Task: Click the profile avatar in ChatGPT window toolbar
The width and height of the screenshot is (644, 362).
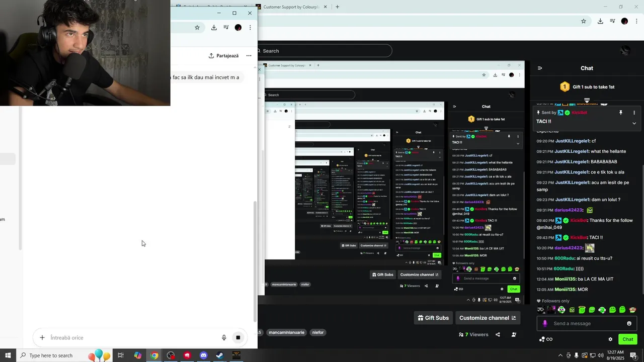Action: [x=238, y=28]
